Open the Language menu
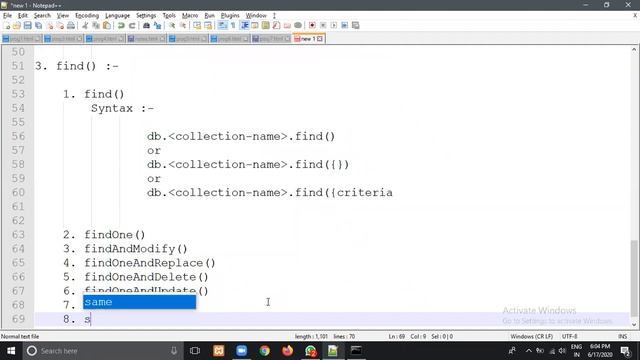The image size is (640, 360). tap(118, 16)
